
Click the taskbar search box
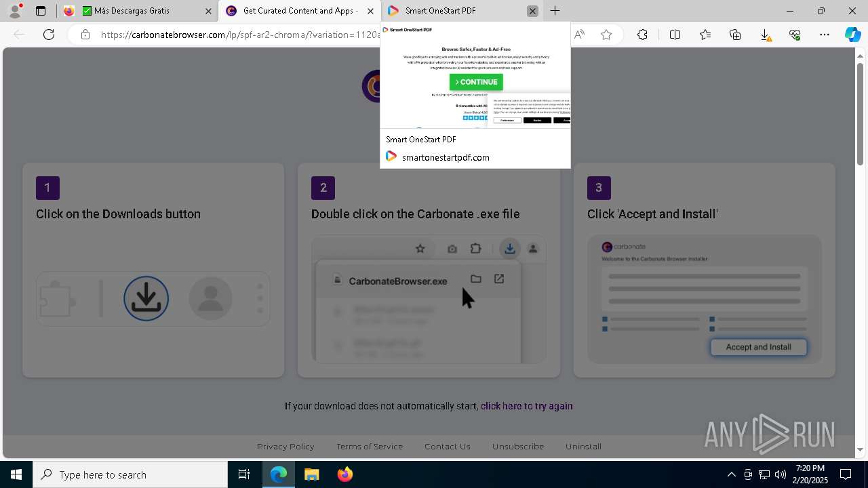tap(130, 474)
